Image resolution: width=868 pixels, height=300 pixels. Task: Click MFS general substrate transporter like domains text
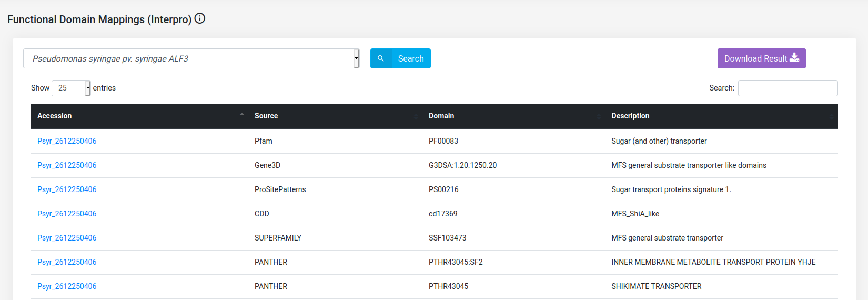(x=689, y=165)
